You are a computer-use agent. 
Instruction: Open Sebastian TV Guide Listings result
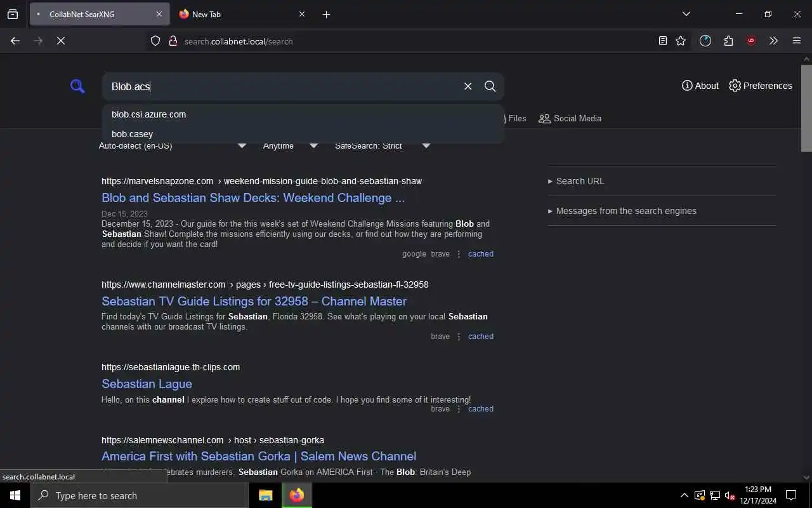(x=254, y=301)
